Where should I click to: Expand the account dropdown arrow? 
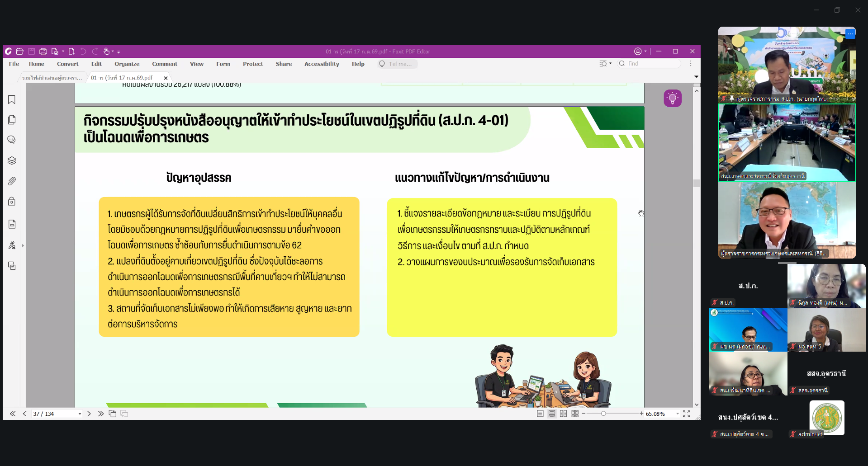645,52
